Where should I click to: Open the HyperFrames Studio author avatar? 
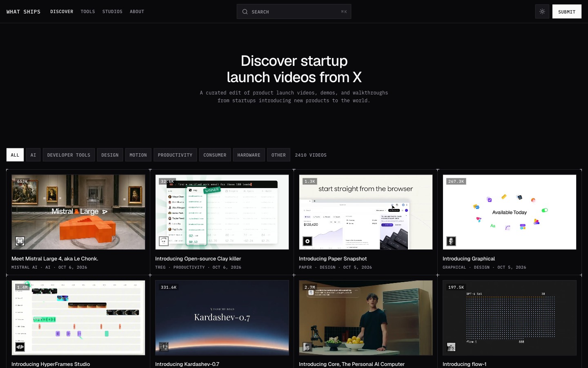tap(20, 347)
